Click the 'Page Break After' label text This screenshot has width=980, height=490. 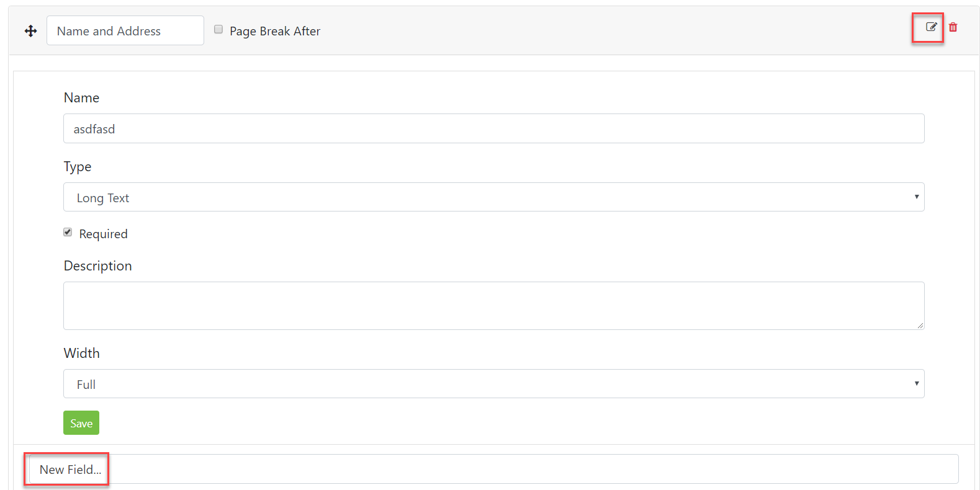click(275, 31)
